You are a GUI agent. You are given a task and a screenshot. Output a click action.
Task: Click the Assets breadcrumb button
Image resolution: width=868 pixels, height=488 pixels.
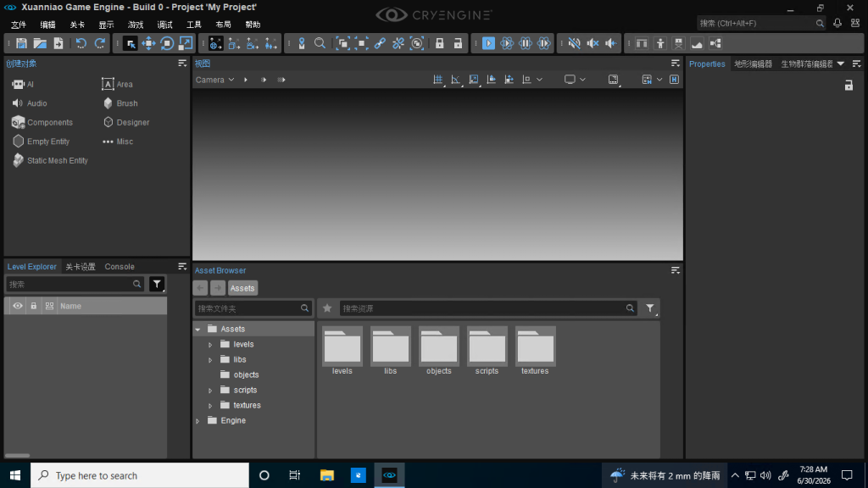242,288
